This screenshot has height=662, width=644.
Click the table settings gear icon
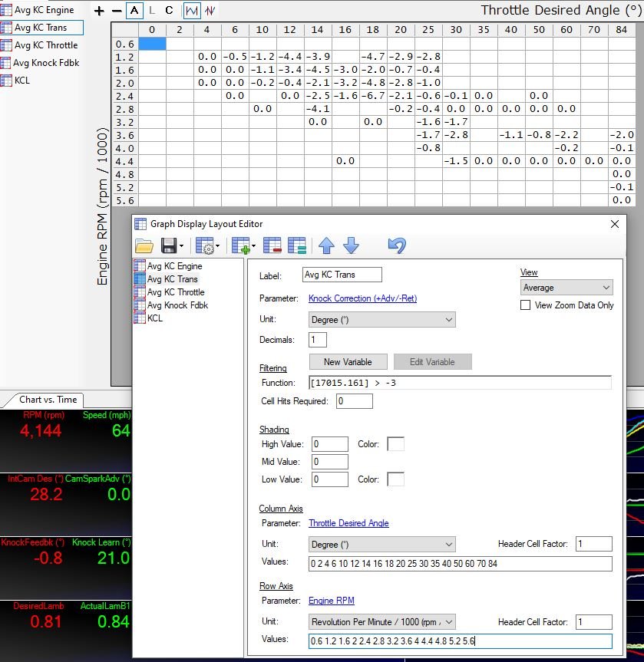point(205,245)
